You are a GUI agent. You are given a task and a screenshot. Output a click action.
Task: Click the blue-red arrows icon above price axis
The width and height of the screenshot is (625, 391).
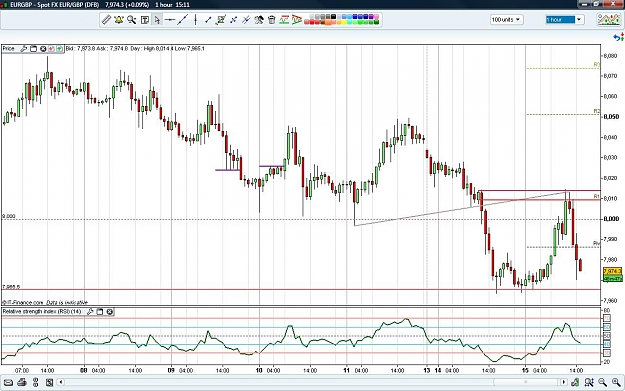coord(619,37)
